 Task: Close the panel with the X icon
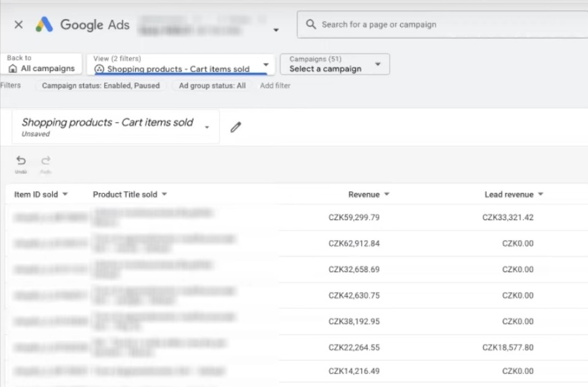(x=18, y=25)
